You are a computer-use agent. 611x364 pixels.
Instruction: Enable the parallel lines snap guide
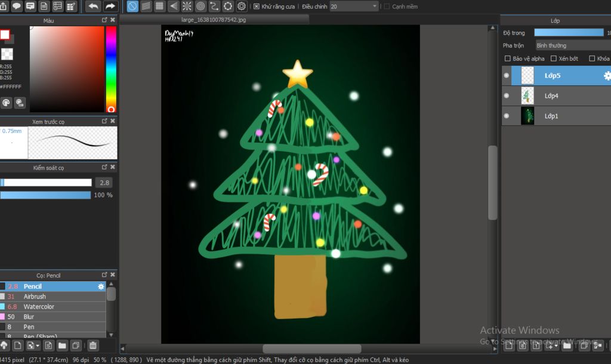coord(146,6)
